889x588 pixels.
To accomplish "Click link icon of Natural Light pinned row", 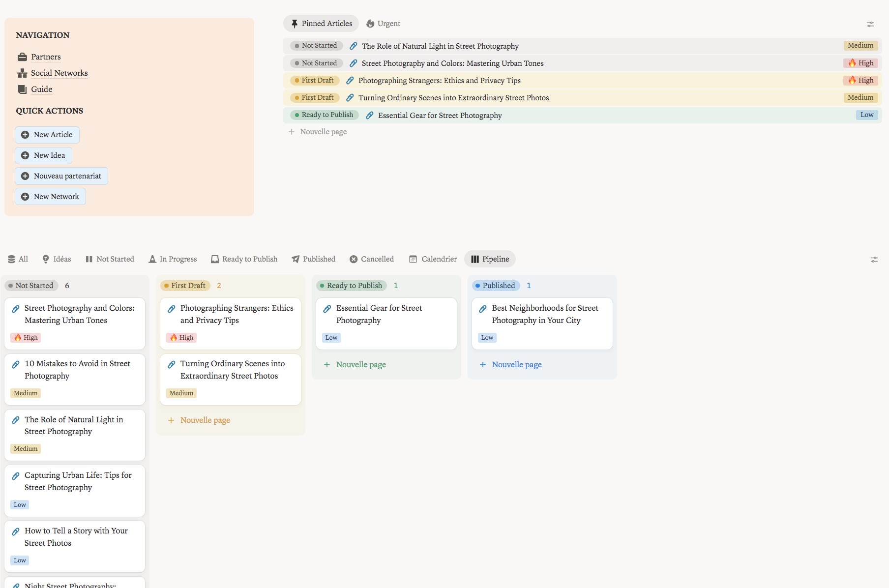I will (354, 46).
